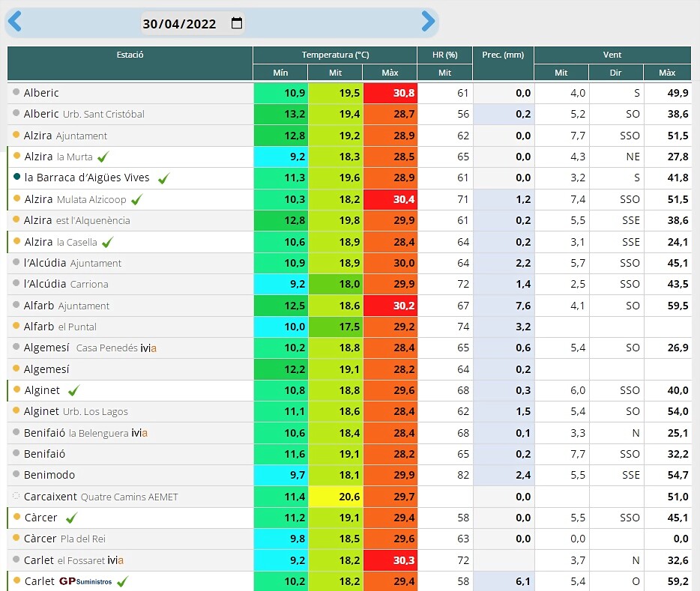Select Alberic max temperature 30,8 cell
This screenshot has width=700, height=591.
pyautogui.click(x=390, y=93)
